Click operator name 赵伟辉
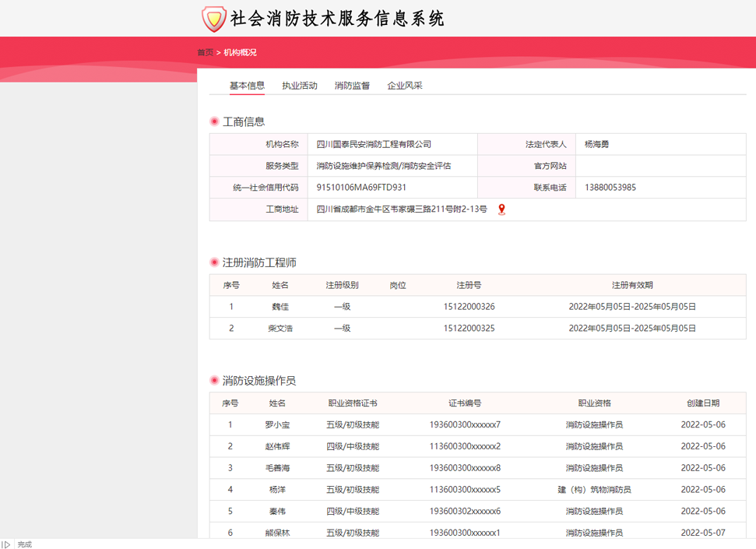Viewport: 756px width, 549px height. (277, 447)
